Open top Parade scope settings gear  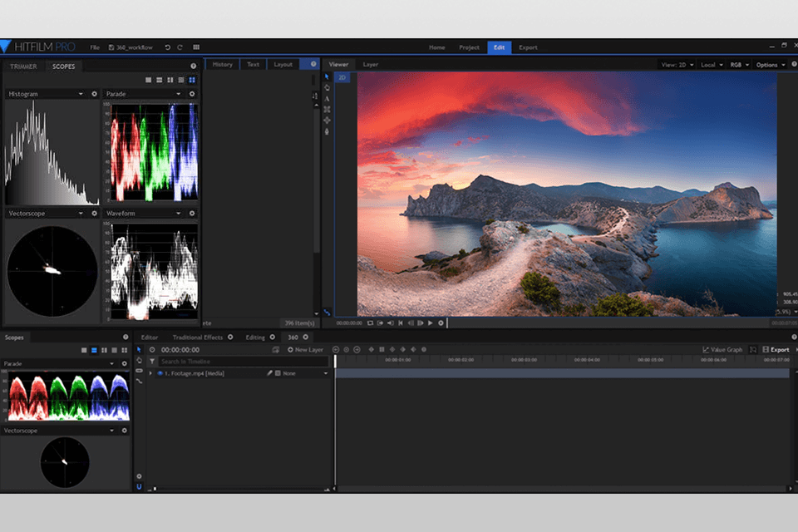[x=192, y=94]
